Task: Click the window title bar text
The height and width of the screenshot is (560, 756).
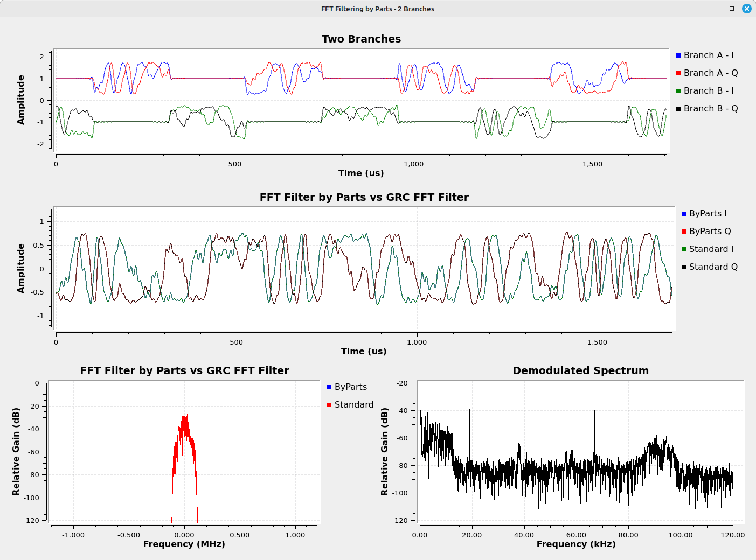Action: pos(377,9)
